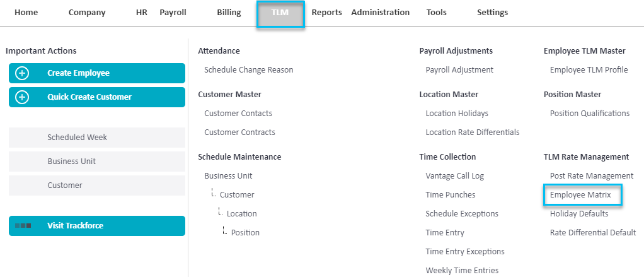Click the plus icon on Create Employee

[x=22, y=73]
